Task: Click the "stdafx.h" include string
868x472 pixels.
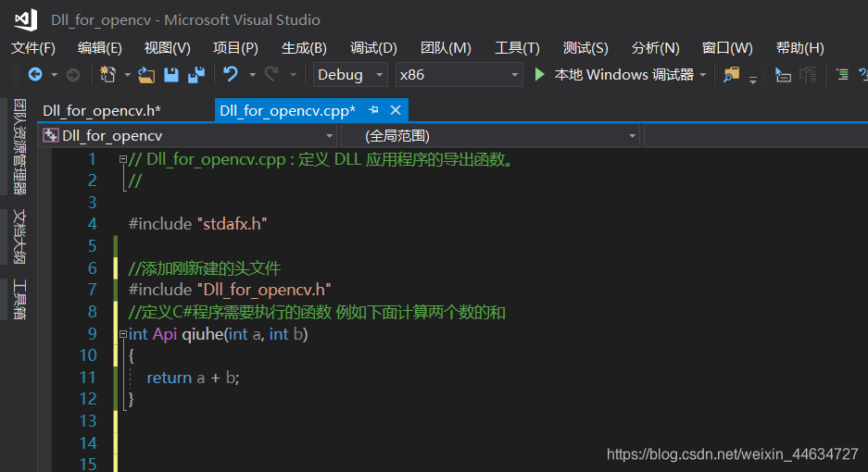Action: [232, 224]
